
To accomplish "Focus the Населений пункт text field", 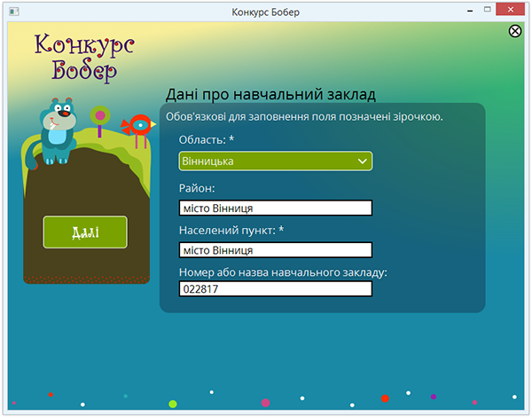I will coord(275,249).
